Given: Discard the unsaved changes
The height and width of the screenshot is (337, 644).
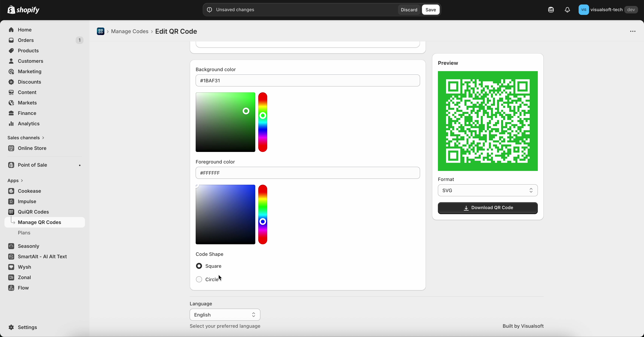Looking at the screenshot, I should [409, 9].
